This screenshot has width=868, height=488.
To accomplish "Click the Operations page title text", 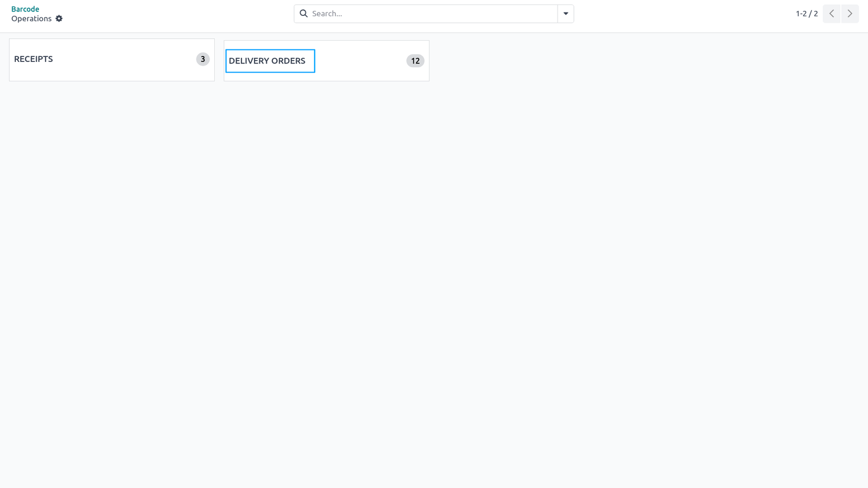I will 31,18.
